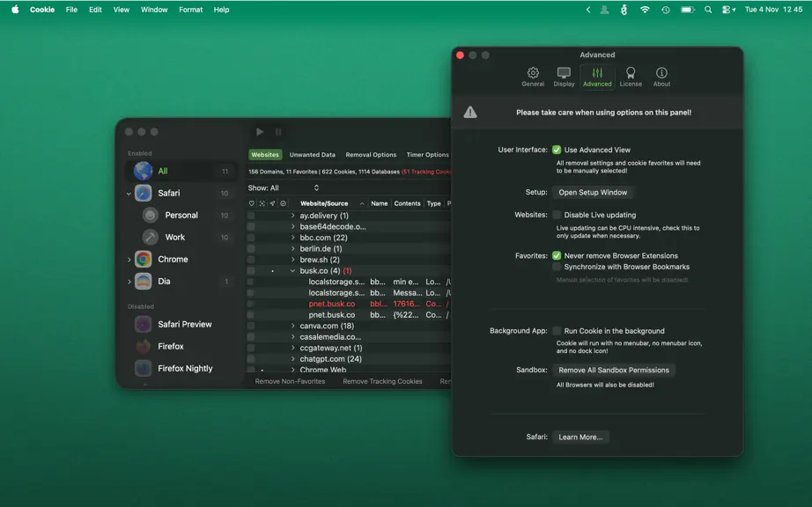
Task: Expand the Dia group in sidebar
Action: click(129, 282)
